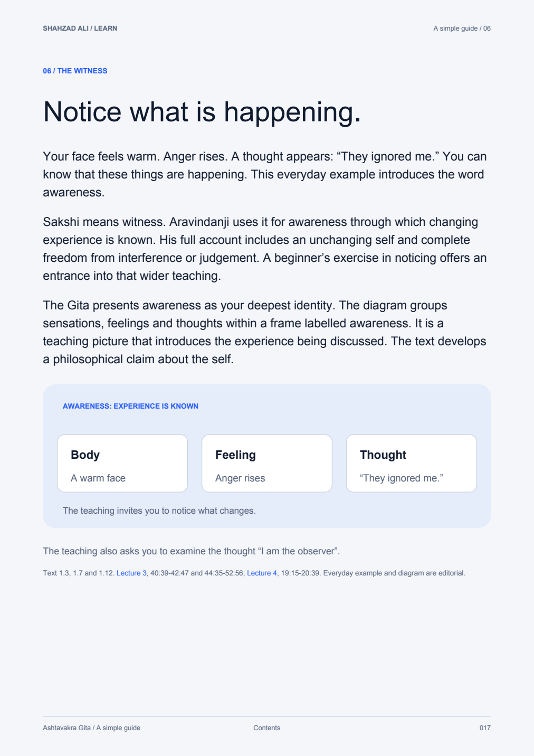Click the Anger rises text

click(240, 478)
